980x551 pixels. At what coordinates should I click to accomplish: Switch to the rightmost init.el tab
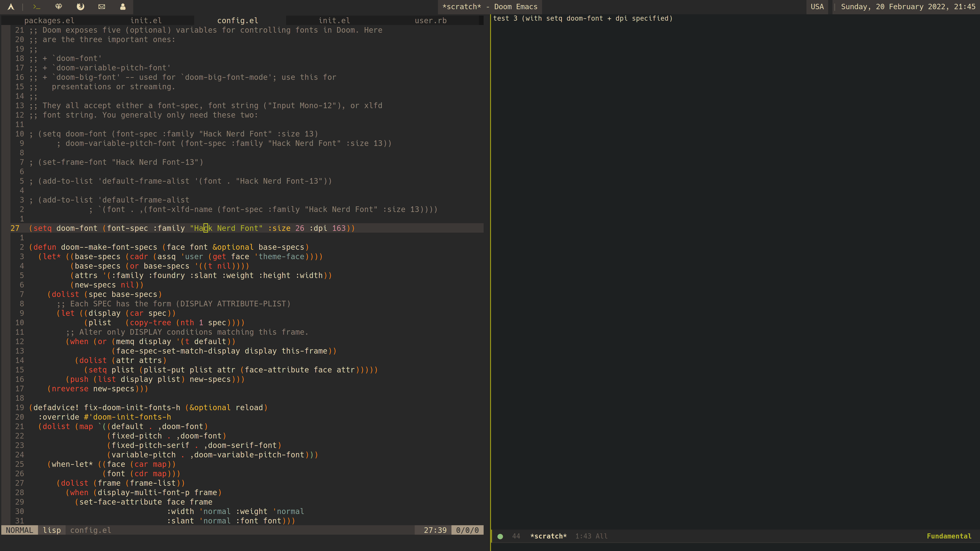click(x=334, y=20)
